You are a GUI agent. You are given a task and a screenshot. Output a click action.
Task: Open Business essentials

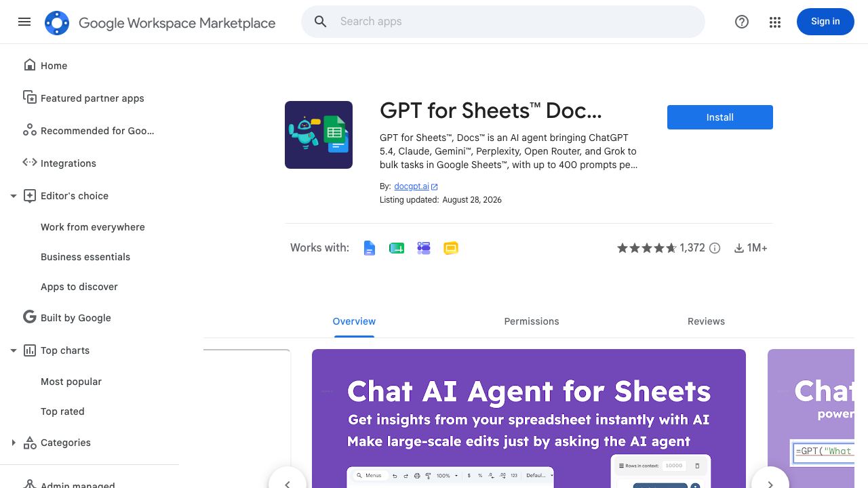coord(85,257)
